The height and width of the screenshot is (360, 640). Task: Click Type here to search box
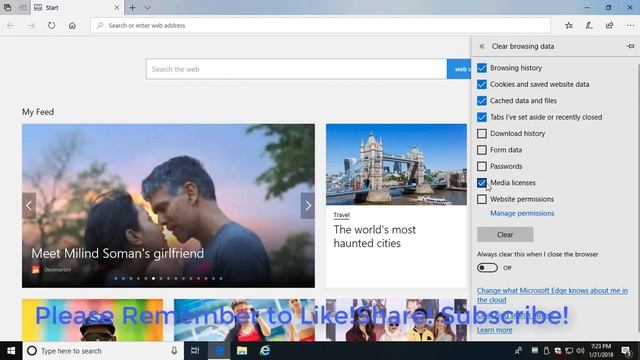(103, 351)
